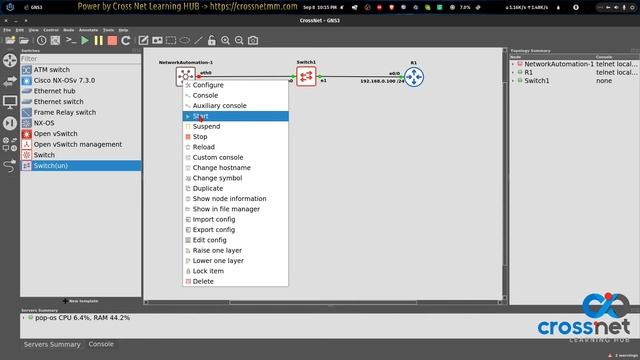Click R1 router node on canvas

click(x=414, y=77)
